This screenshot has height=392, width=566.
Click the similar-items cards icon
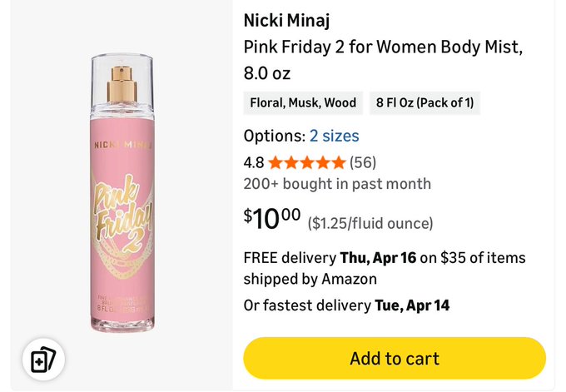43,360
